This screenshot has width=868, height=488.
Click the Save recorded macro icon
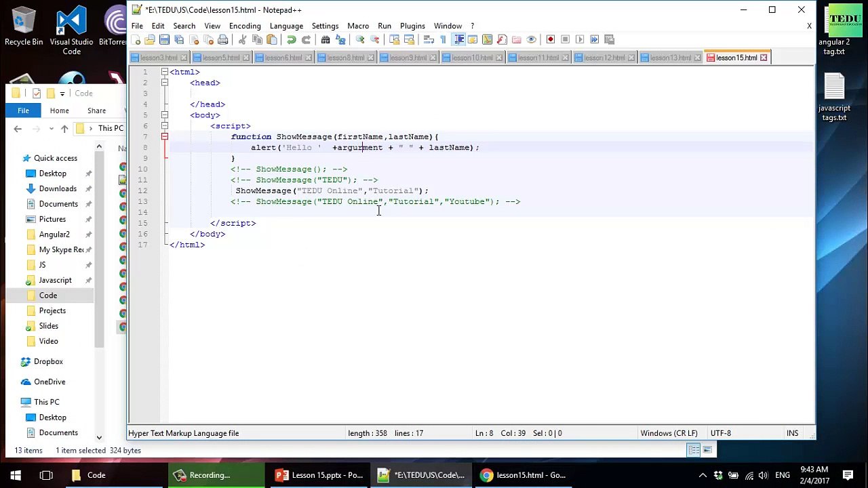pyautogui.click(x=609, y=40)
